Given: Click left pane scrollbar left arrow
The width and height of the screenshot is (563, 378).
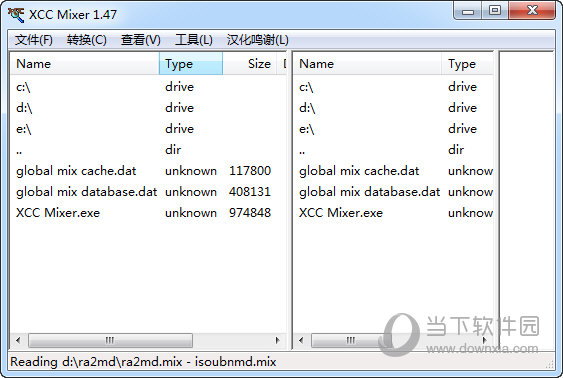Looking at the screenshot, I should coord(18,340).
